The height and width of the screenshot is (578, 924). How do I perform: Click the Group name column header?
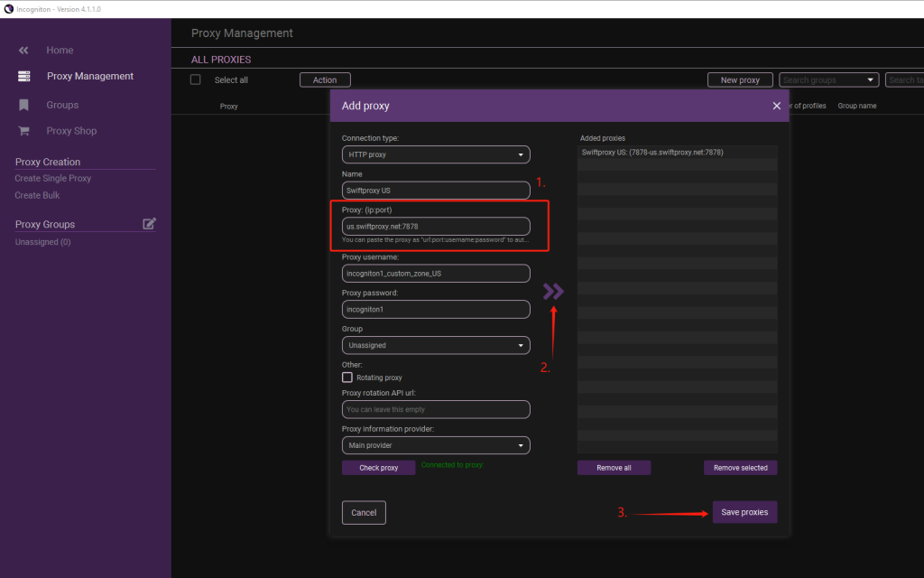[857, 106]
